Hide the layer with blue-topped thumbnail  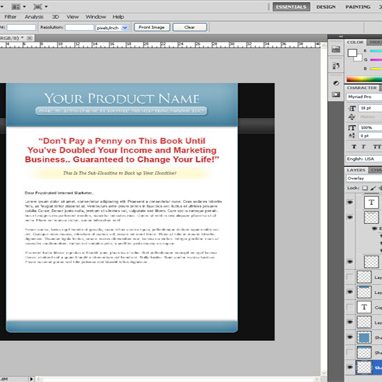pos(350,292)
